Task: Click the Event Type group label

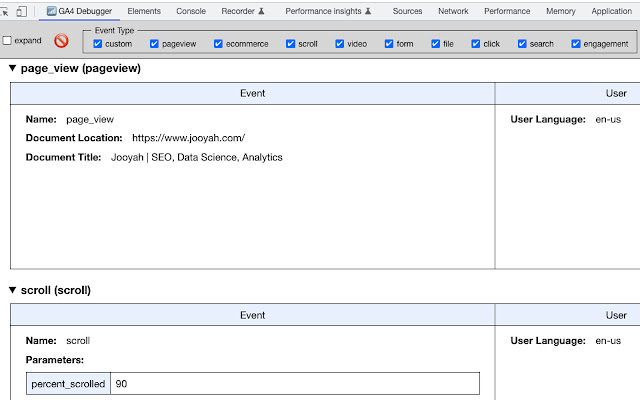Action: coord(114,30)
